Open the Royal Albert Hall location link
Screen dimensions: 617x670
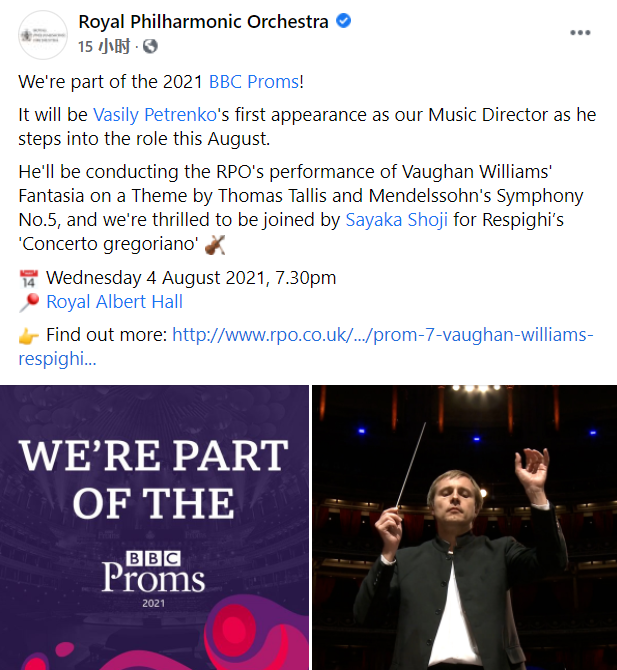point(115,302)
